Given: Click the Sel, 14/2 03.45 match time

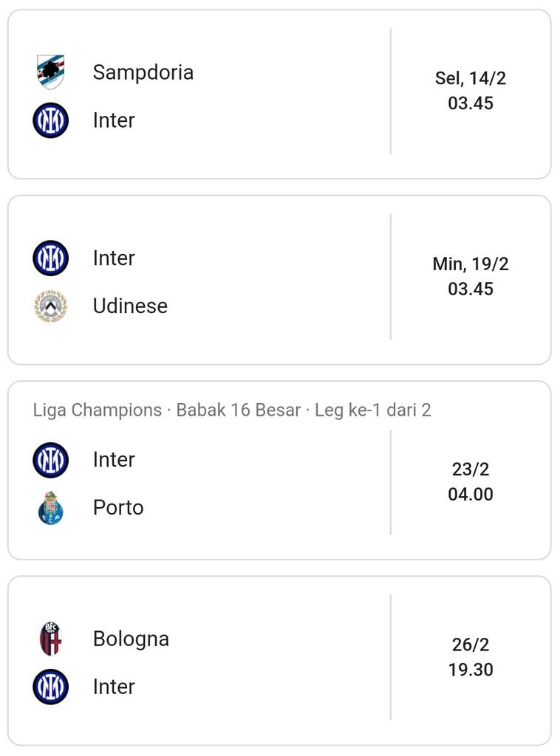Looking at the screenshot, I should pyautogui.click(x=471, y=91).
